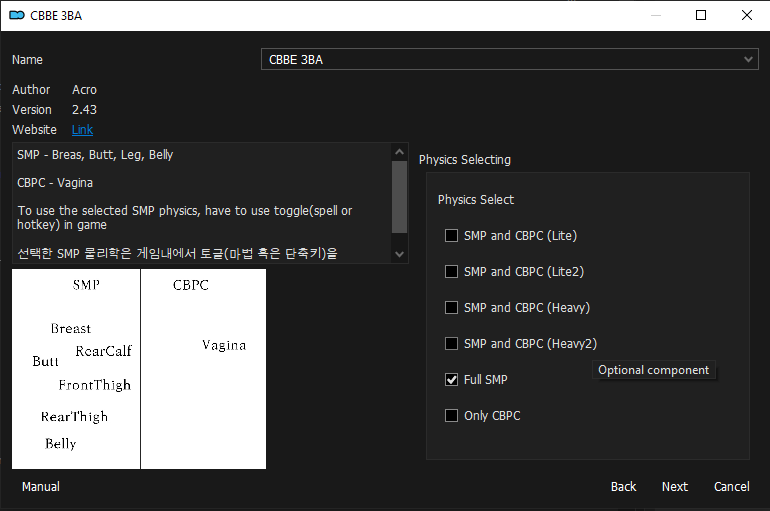Uncheck the Full SMP checkbox
770x511 pixels.
coord(451,379)
